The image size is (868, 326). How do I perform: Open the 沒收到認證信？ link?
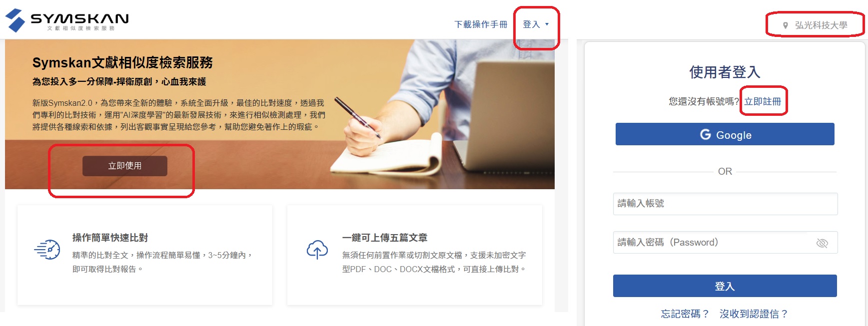[x=754, y=314]
